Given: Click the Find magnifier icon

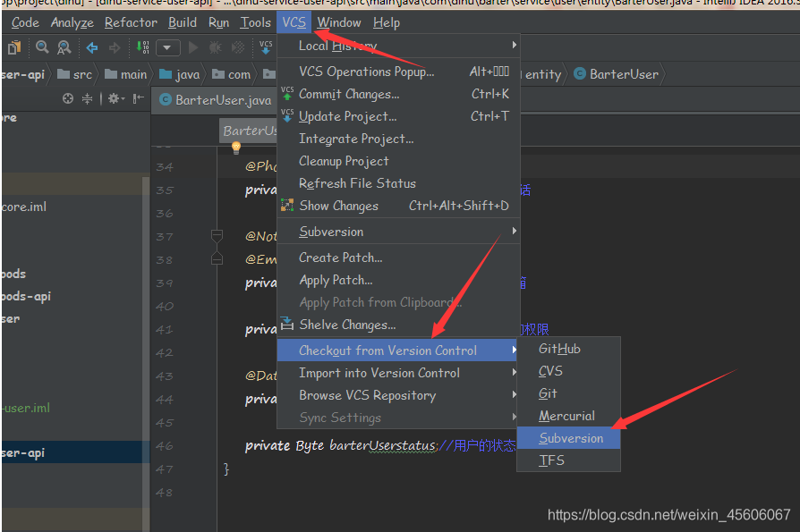Looking at the screenshot, I should point(42,47).
